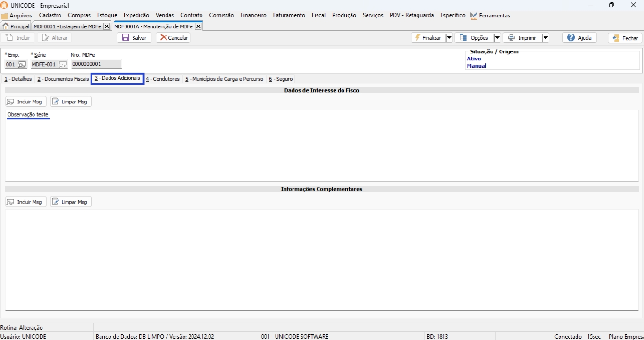The image size is (644, 340).
Task: Open the Emp. lookup search icon
Action: click(x=22, y=65)
